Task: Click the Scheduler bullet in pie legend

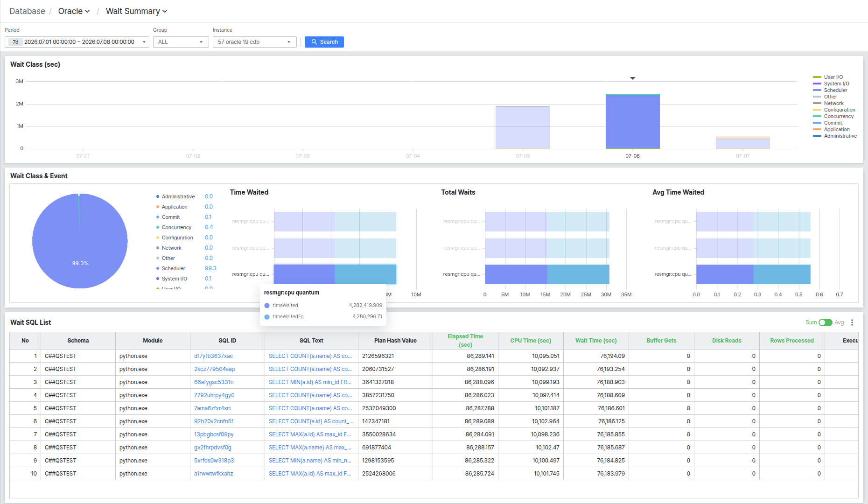Action: pos(158,268)
